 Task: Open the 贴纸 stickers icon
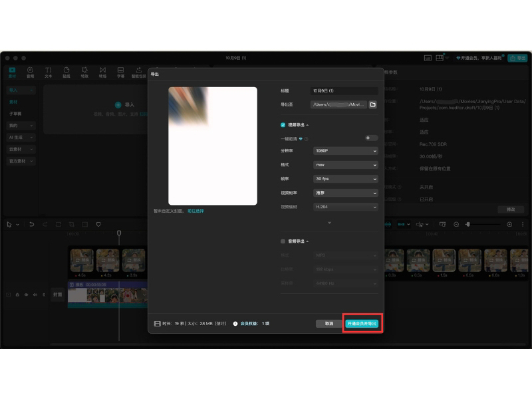coord(66,72)
